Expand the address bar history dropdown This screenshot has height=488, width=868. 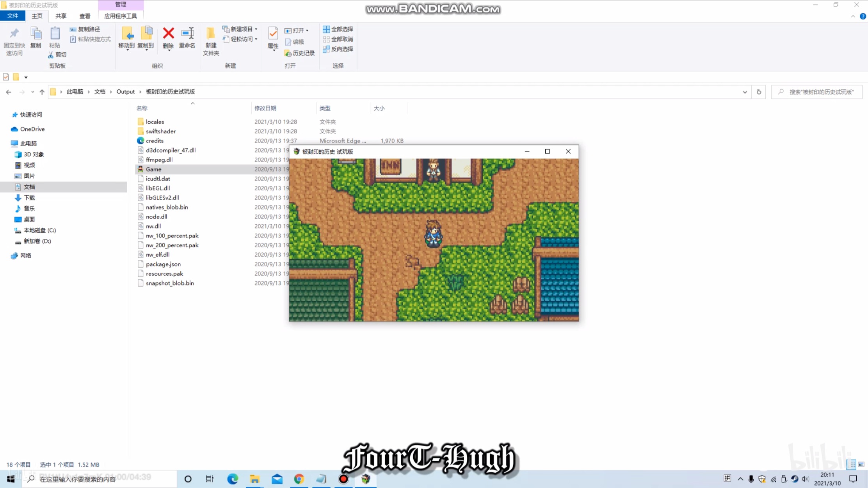[745, 92]
